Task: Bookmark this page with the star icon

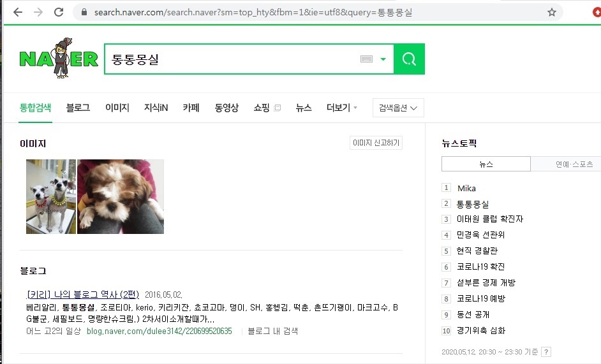Action: 552,12
